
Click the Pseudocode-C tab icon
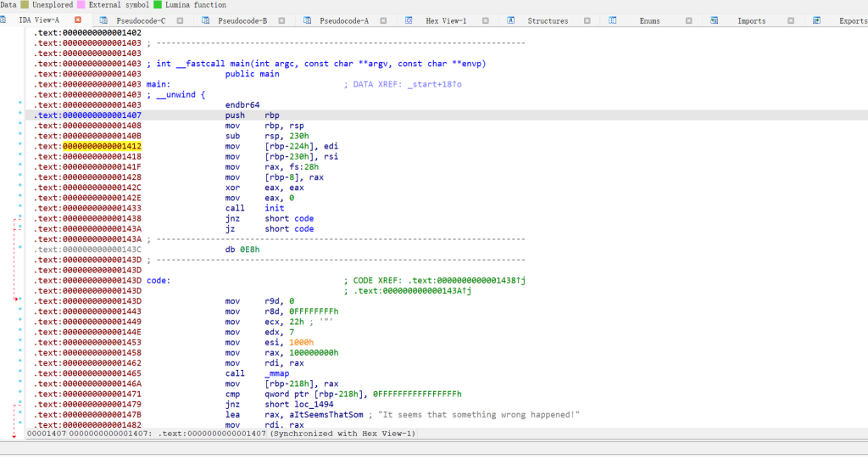103,20
